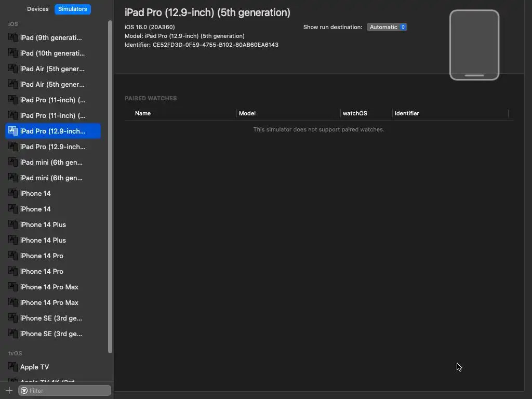The image size is (532, 399).
Task: Click the Model: iPad Pro (12.9-inch) line
Action: tap(184, 36)
